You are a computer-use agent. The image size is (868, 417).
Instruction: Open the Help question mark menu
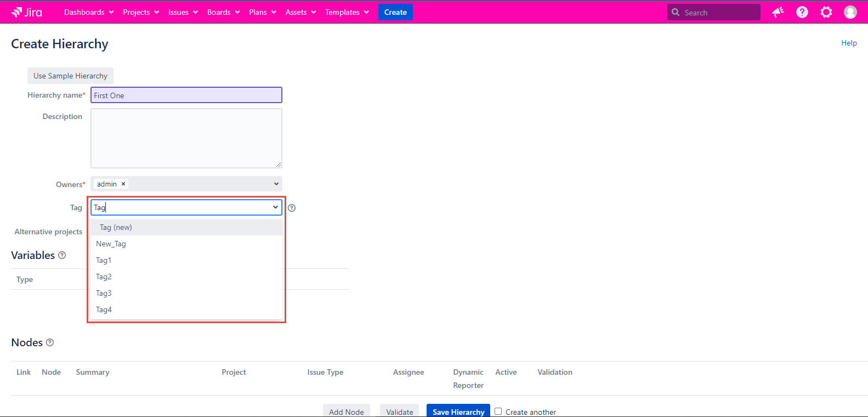tap(802, 12)
